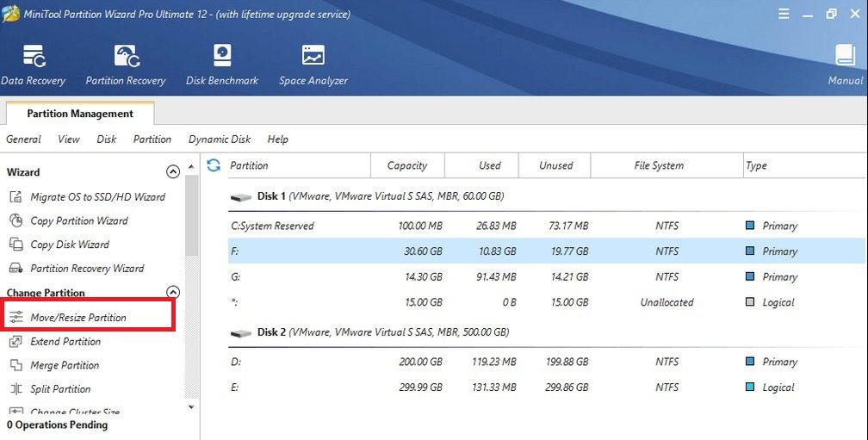Click the cyan Logical swatch for E:

750,387
